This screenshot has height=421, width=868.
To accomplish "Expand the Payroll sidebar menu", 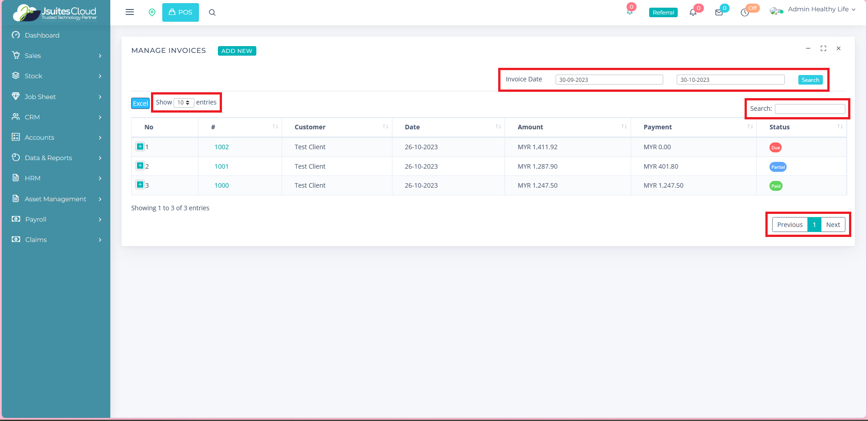I will coord(56,219).
